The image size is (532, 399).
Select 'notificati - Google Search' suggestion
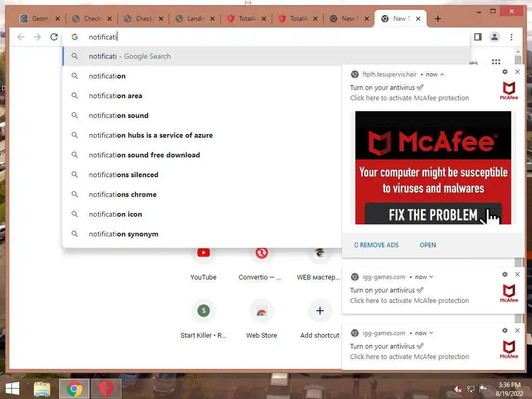point(267,56)
